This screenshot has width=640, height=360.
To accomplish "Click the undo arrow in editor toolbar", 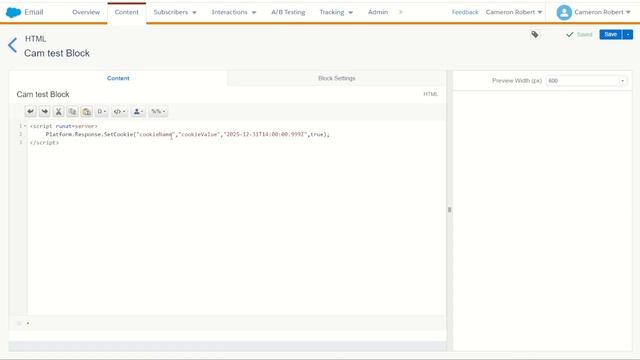I will pyautogui.click(x=31, y=111).
